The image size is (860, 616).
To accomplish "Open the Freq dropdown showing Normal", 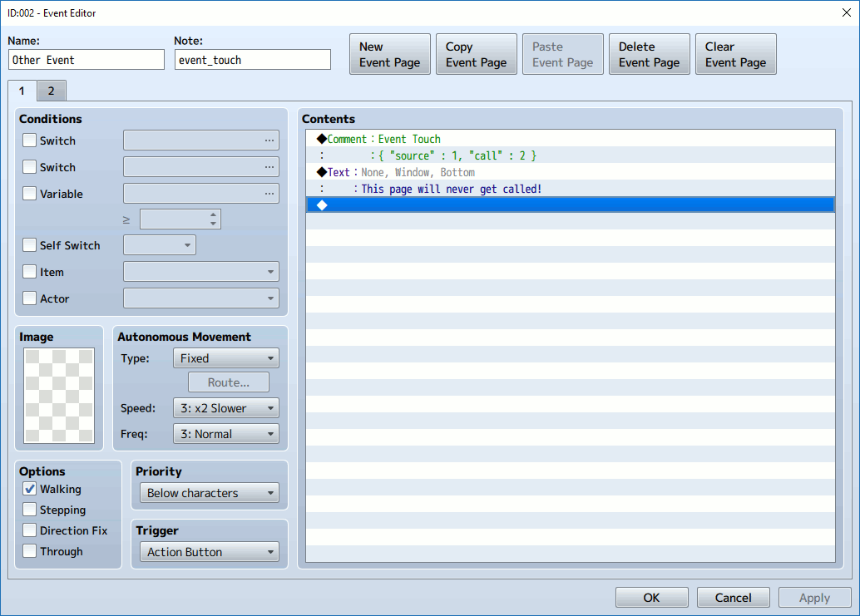I will coord(226,434).
